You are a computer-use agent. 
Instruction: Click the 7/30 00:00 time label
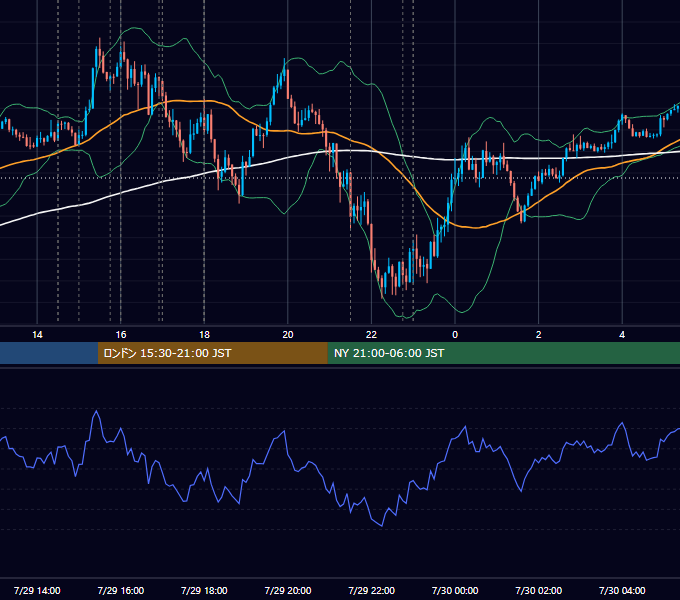[455, 590]
